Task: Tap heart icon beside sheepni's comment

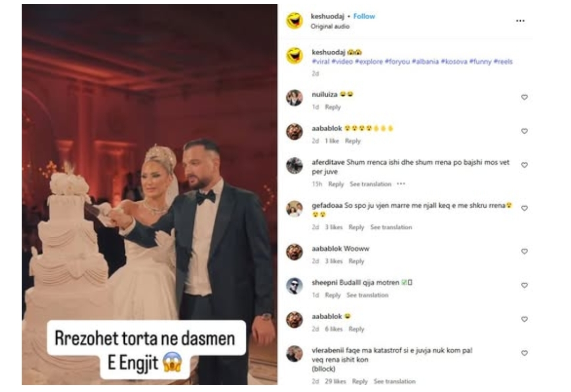Action: pos(524,285)
